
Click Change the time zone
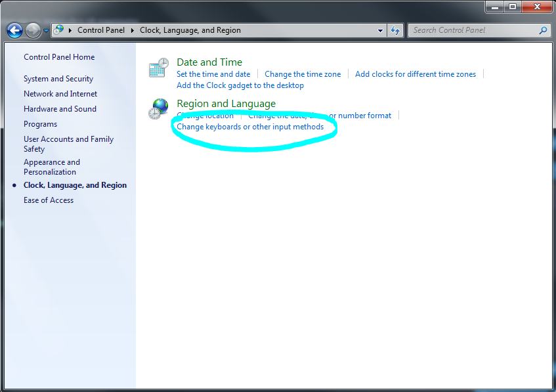tap(303, 74)
